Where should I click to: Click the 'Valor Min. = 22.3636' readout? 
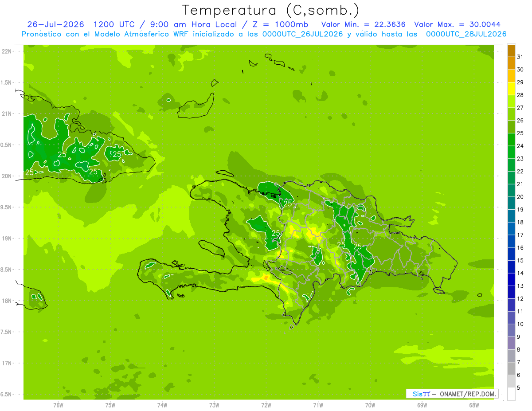click(363, 24)
